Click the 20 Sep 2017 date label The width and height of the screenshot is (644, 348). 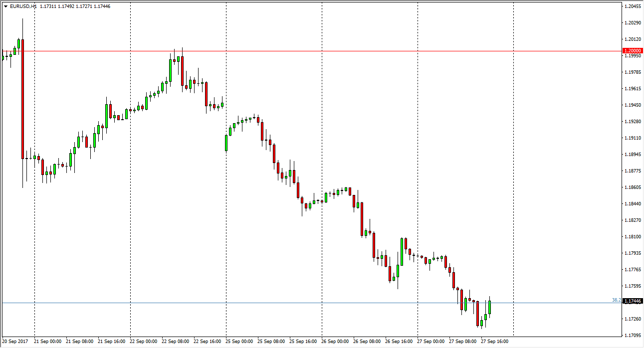15,342
